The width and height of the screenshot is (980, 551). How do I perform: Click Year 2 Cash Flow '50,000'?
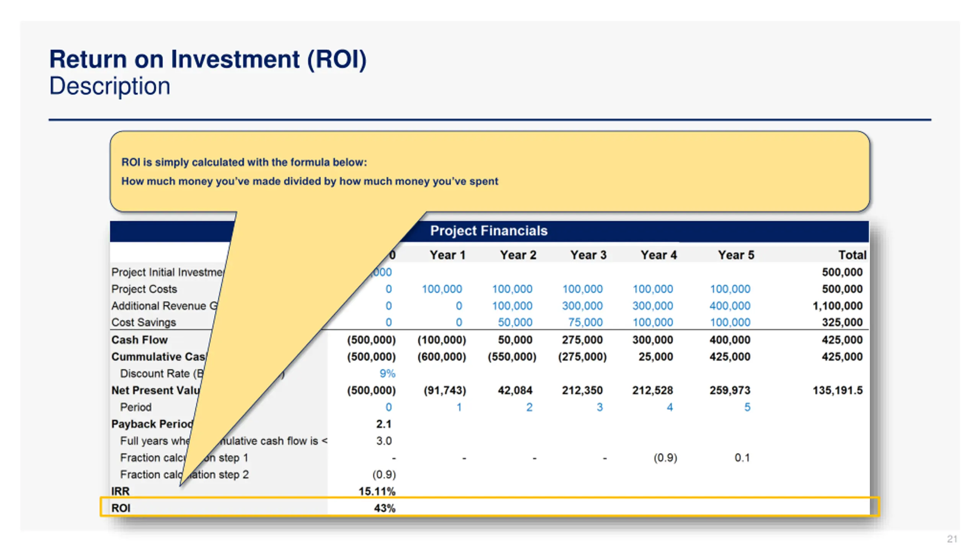point(515,340)
